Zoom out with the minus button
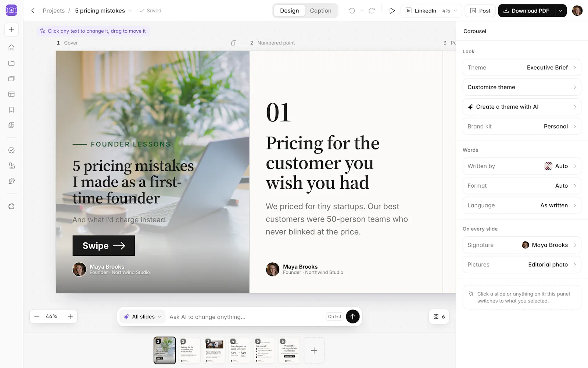588x368 pixels. 37,316
